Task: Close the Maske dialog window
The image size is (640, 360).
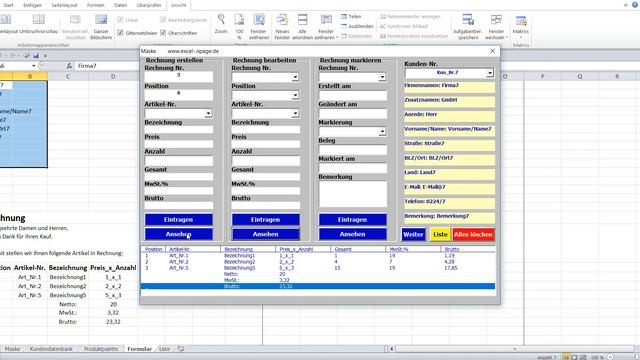Action: (492, 51)
